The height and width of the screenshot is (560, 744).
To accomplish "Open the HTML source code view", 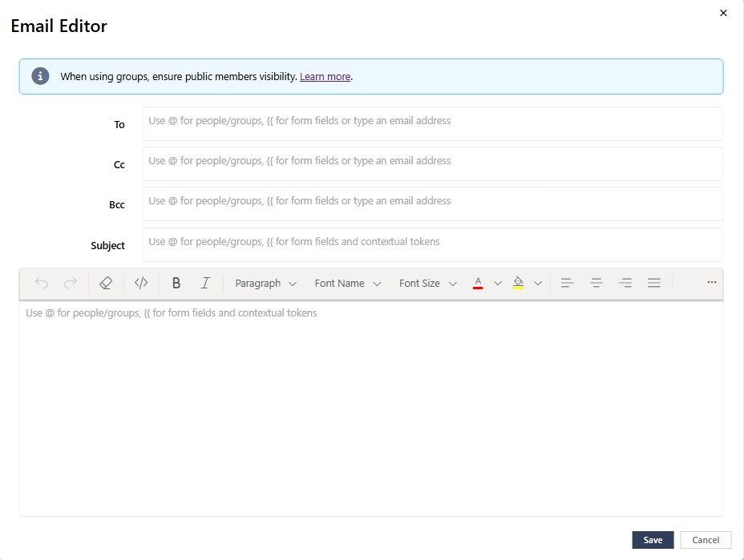I will pos(141,283).
